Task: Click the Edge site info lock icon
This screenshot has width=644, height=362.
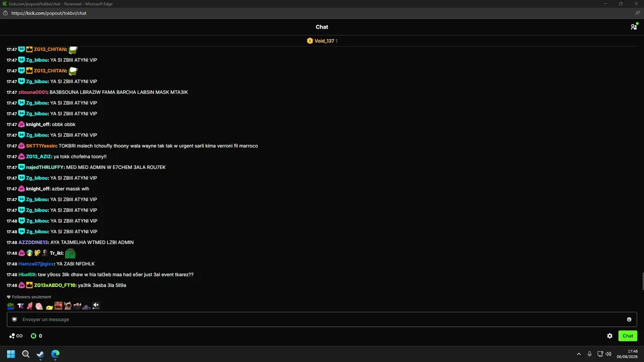Action: [5, 13]
